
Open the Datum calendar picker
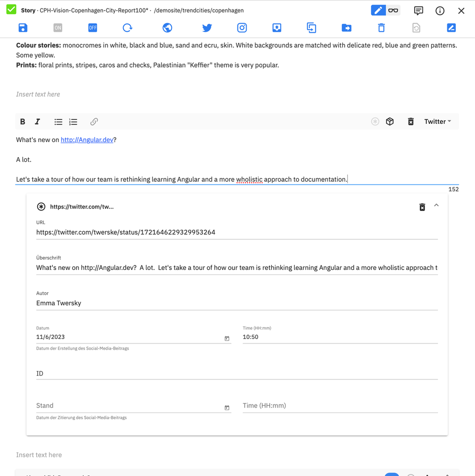pyautogui.click(x=227, y=338)
